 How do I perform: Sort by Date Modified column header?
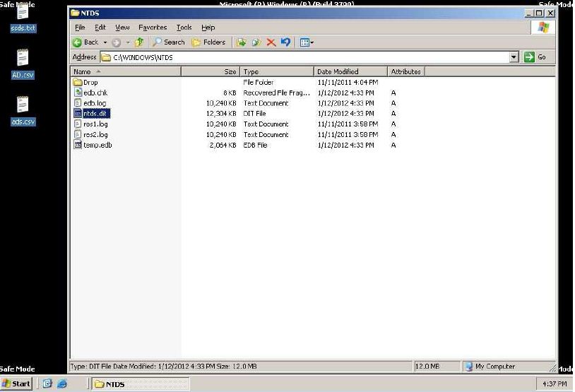click(350, 72)
